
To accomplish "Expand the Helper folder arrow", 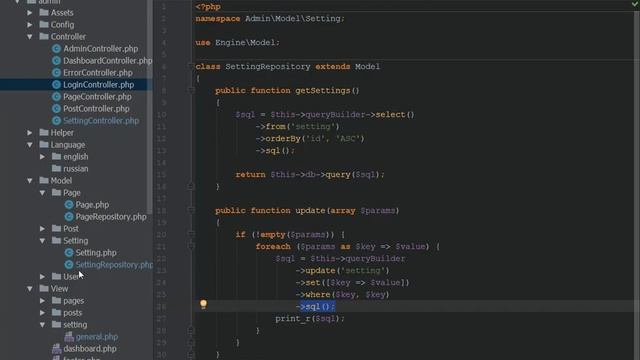I will coord(30,133).
